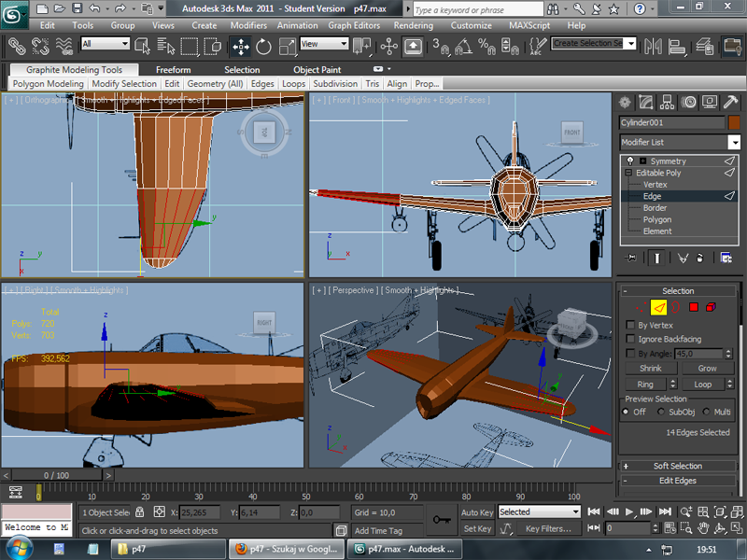Toggle the selection lock padlock icon
This screenshot has height=560, width=747.
tap(140, 512)
